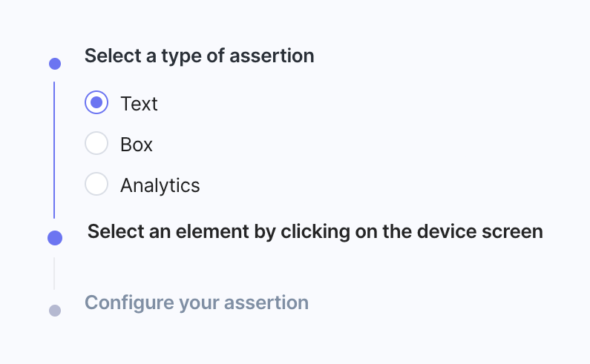Open the "Select a type of assertion" step
590x364 pixels.
coord(199,56)
